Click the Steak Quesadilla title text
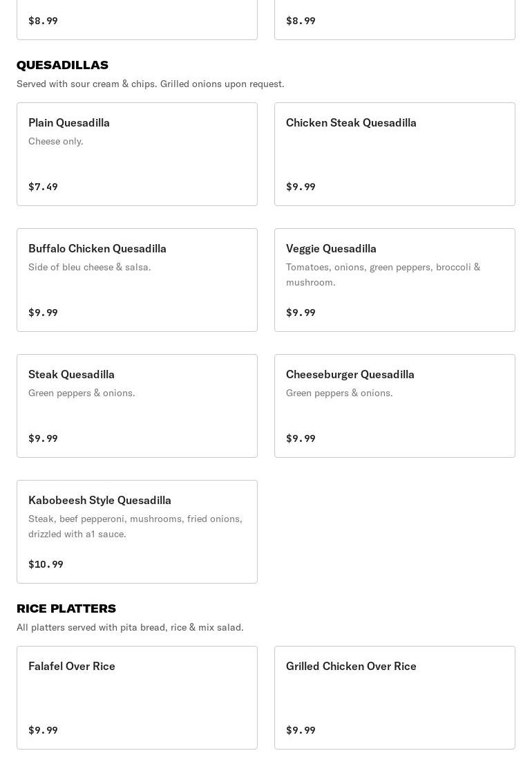The width and height of the screenshot is (532, 762). point(71,374)
